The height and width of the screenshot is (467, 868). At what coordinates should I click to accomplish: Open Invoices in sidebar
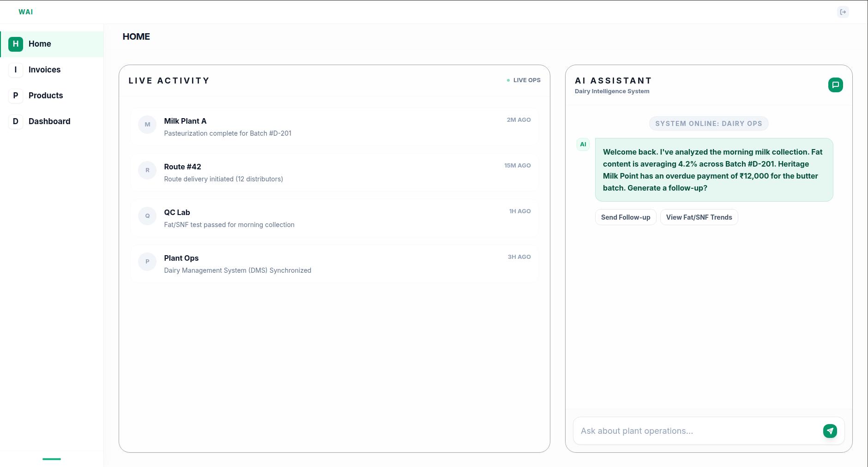pos(52,70)
